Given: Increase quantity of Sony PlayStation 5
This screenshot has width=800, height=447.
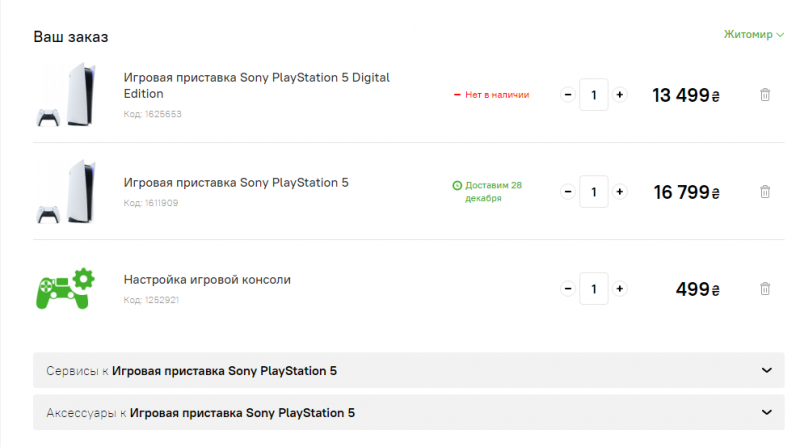Looking at the screenshot, I should point(620,191).
